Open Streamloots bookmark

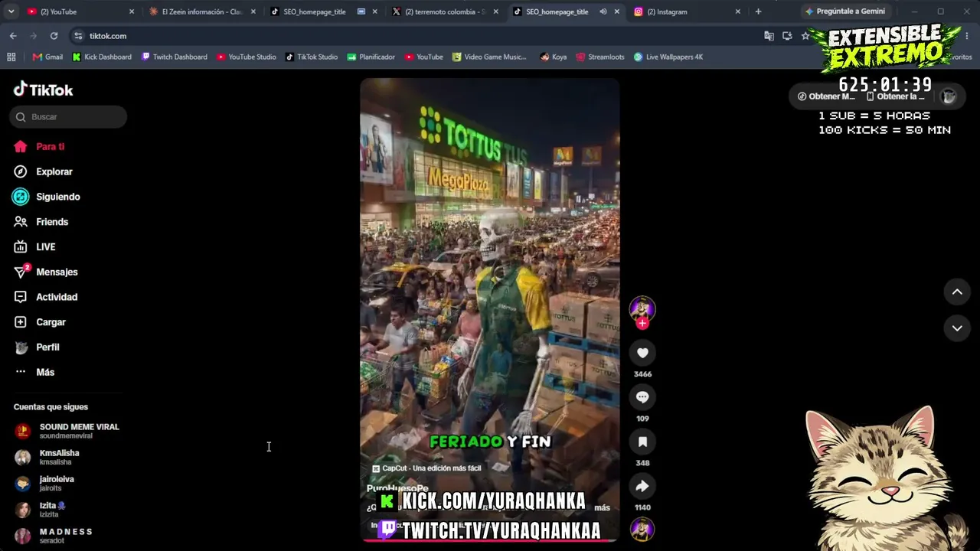(600, 57)
